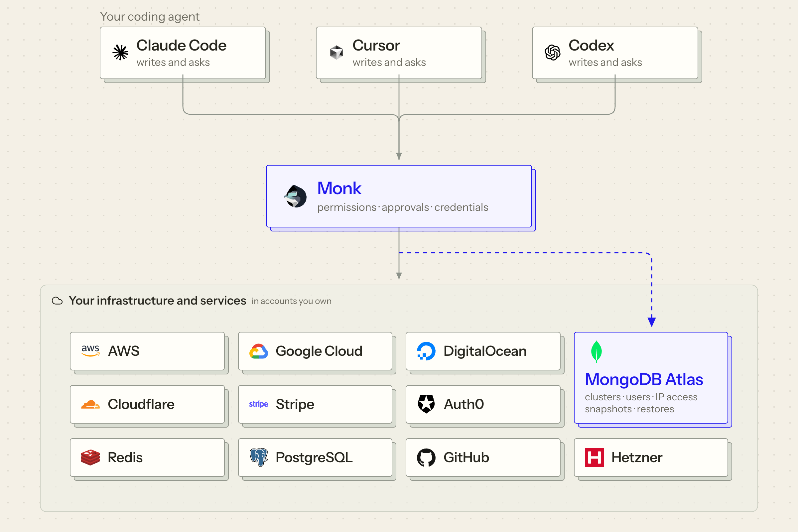Screen dimensions: 798x532
Task: Click the Cursor cube logo
Action: click(336, 53)
